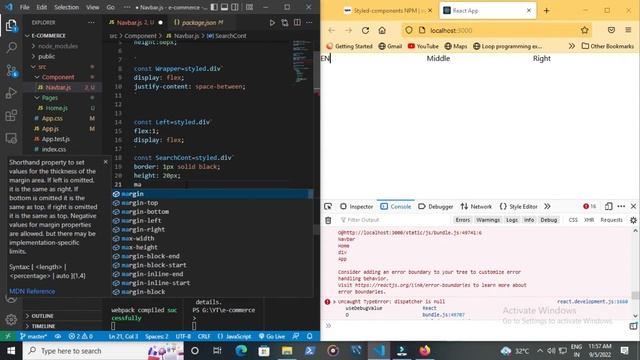Viewport: 640px width, 360px height.
Task: Switch to the Inspector devtools tab
Action: 357,207
